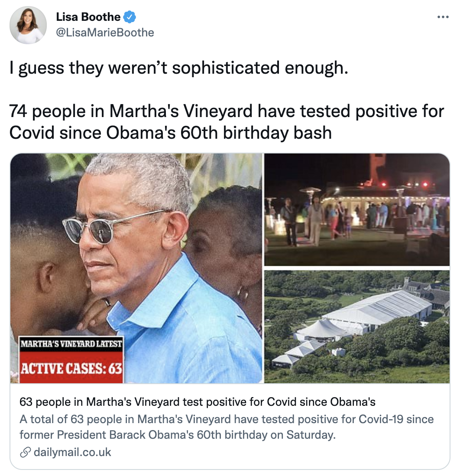
Task: Click the headline '63 people in Martha's Vineyard test positive'
Action: click(198, 402)
